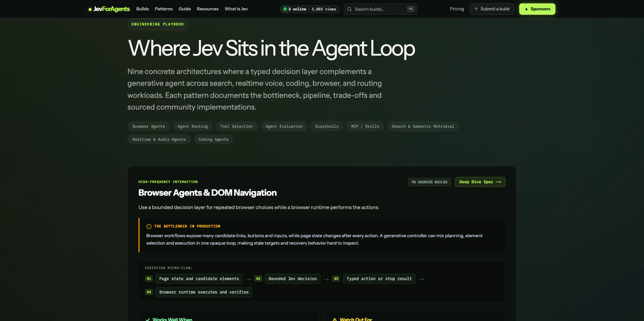
Task: Go to the Builds nav item
Action: [x=143, y=9]
